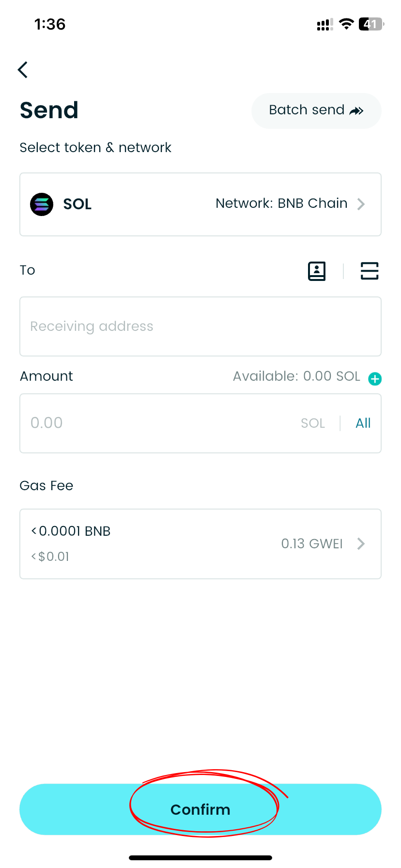Tap the green plus icon beside Available
The height and width of the screenshot is (868, 401).
375,379
